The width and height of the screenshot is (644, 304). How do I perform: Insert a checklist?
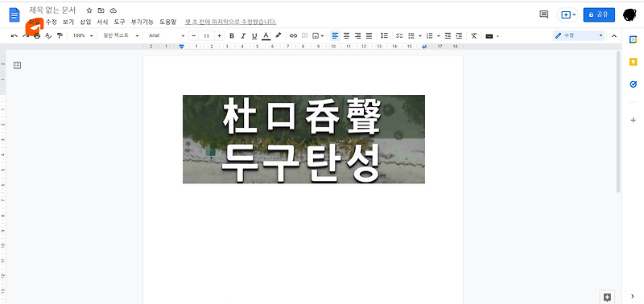click(399, 36)
